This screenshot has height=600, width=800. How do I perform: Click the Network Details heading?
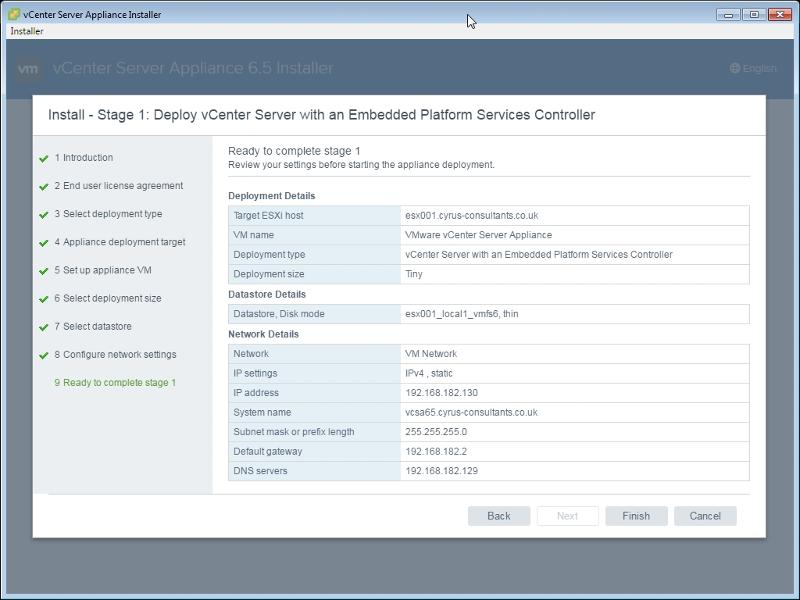click(x=263, y=334)
